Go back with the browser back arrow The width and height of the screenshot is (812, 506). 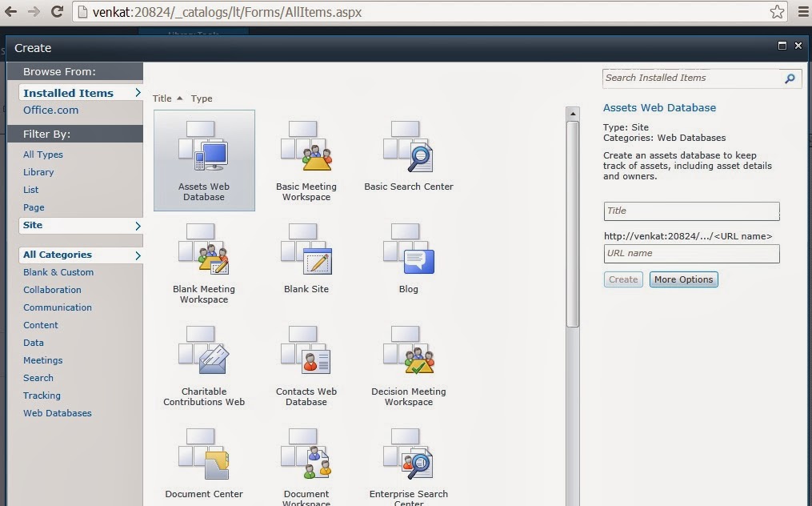point(11,12)
